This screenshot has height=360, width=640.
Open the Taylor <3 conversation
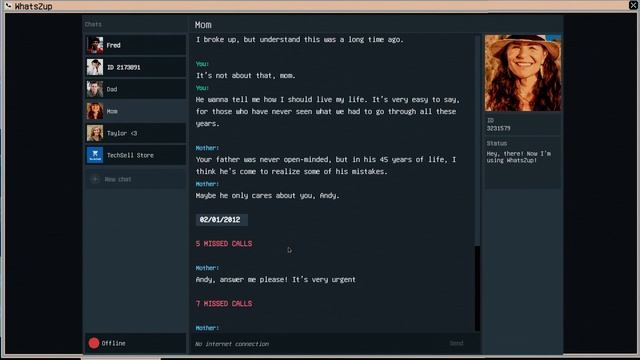tap(136, 133)
